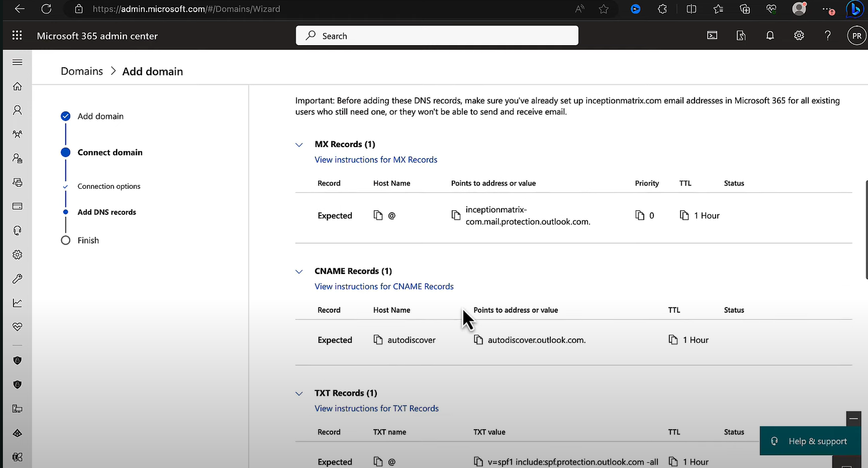The image size is (868, 468).
Task: Click the Help & support button
Action: [810, 441]
